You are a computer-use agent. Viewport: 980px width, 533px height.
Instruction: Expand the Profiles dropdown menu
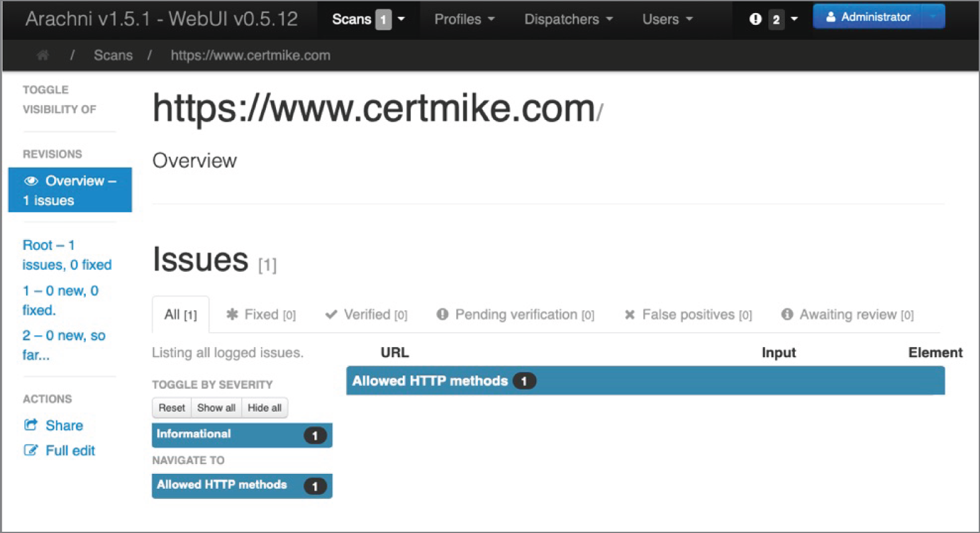tap(464, 19)
